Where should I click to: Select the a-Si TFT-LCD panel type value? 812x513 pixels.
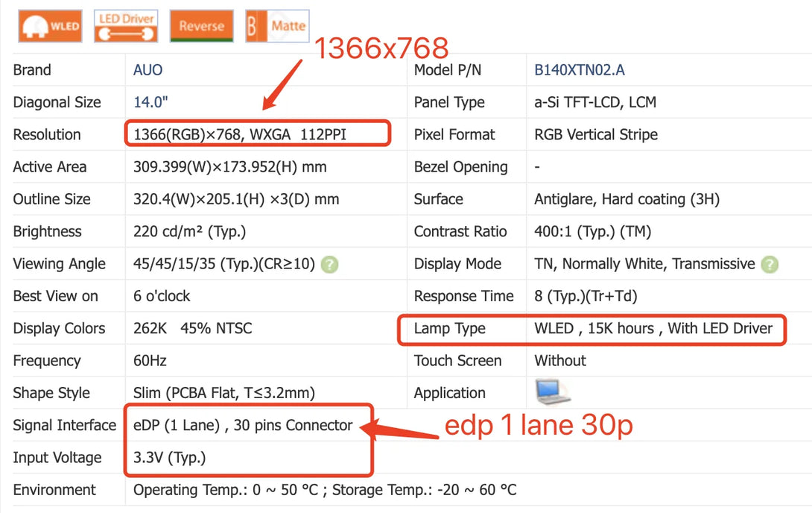(594, 102)
